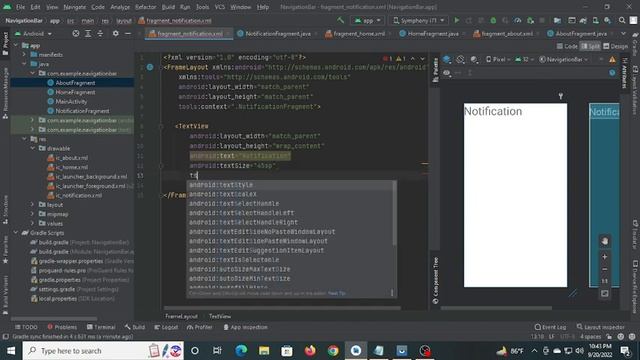This screenshot has height=360, width=640.
Task: Click Select Opened File target icon
Action: [x=76, y=33]
